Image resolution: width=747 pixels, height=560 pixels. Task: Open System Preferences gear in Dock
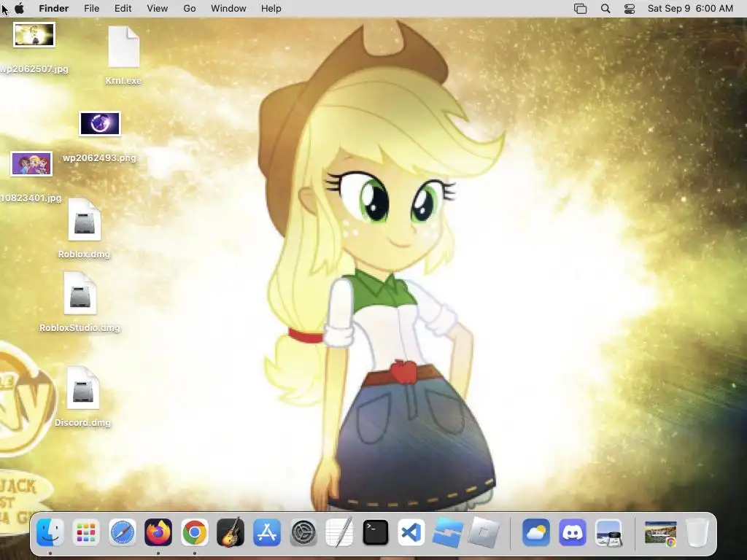click(x=303, y=532)
